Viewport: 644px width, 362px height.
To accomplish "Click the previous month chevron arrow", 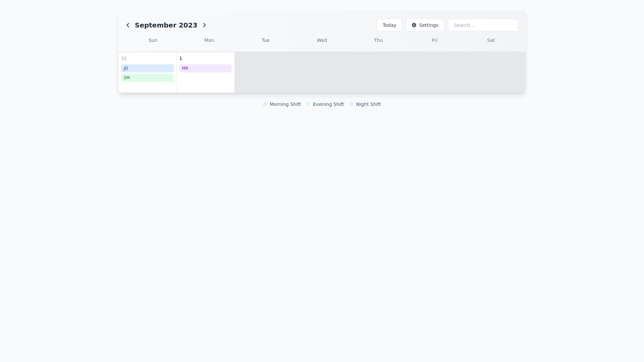I will point(128,25).
